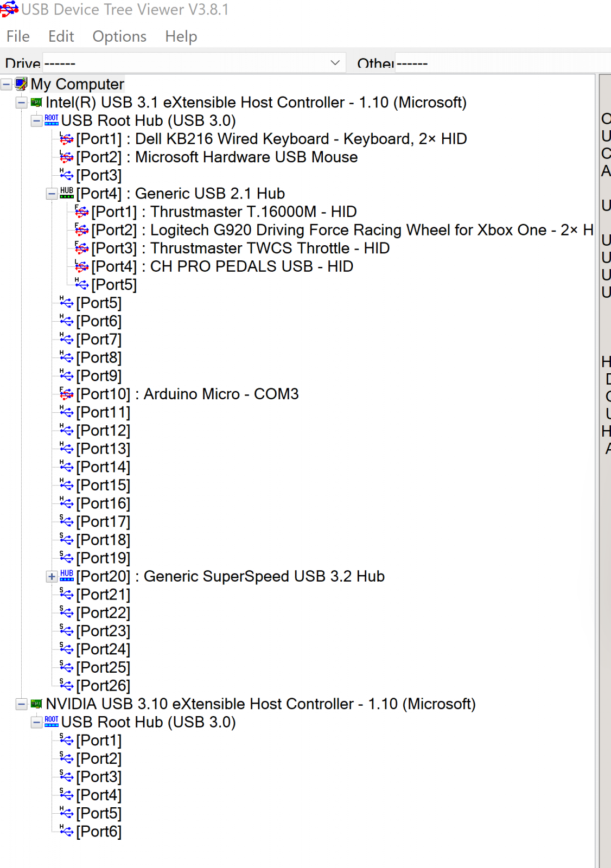Click the ROOT hub icon under NVIDIA controller
This screenshot has height=868, width=611.
coord(52,722)
